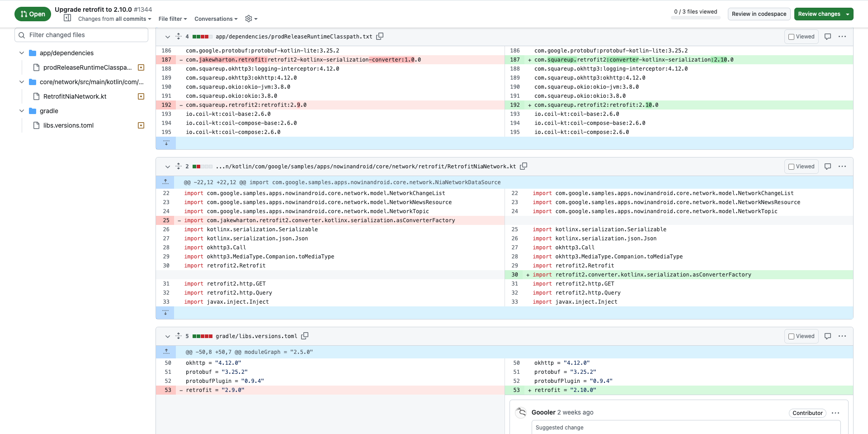The width and height of the screenshot is (868, 434).
Task: Open Changes from all commits dropdown
Action: pos(115,19)
